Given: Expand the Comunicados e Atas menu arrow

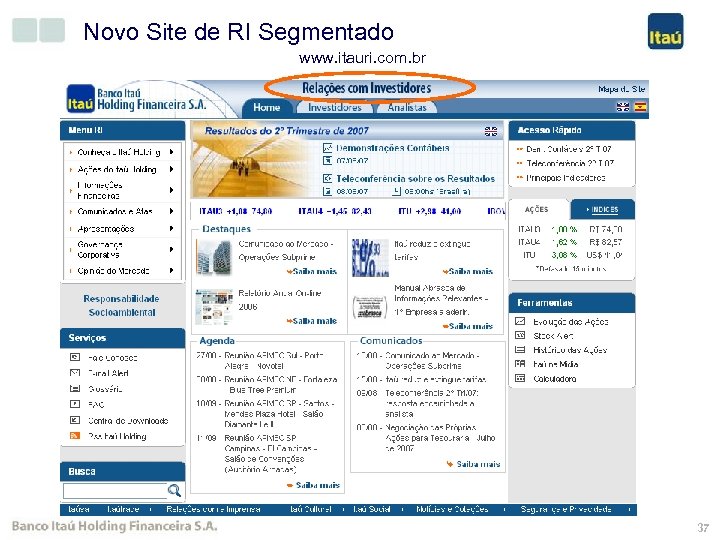Looking at the screenshot, I should coord(171,211).
